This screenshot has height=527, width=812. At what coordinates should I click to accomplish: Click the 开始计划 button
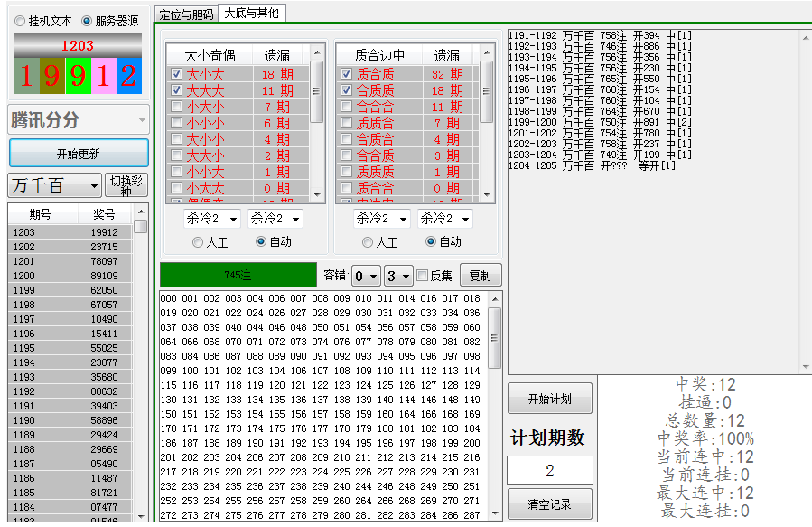click(x=549, y=399)
